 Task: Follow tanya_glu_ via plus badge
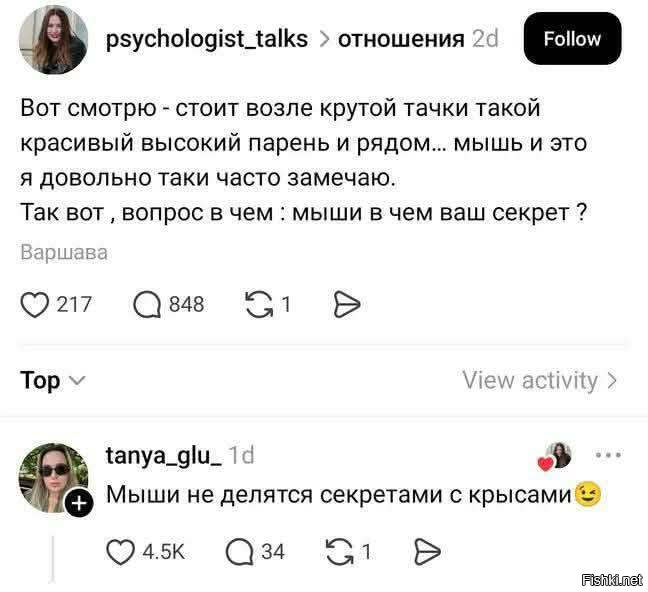coord(79,507)
